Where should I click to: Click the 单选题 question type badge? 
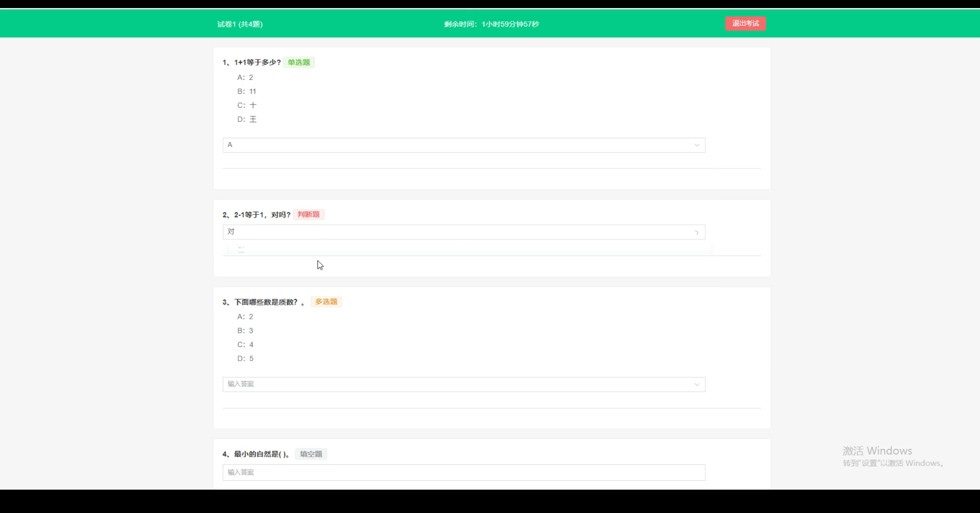299,62
